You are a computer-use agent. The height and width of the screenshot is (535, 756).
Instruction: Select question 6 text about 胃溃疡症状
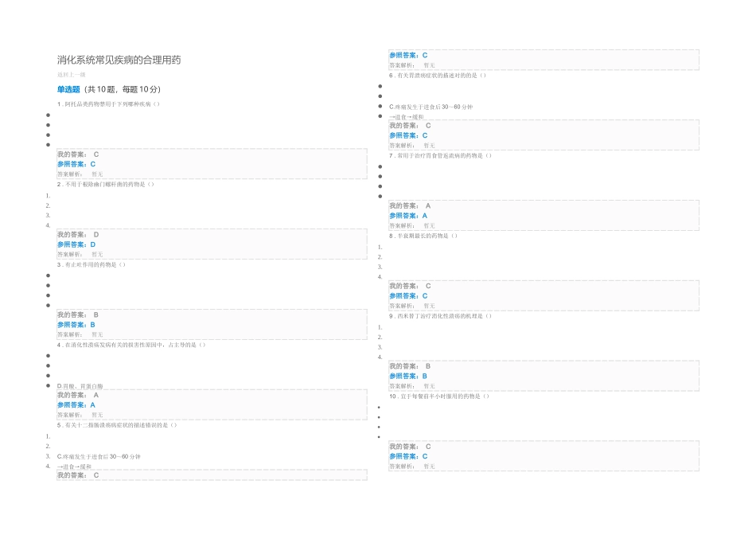(x=438, y=76)
